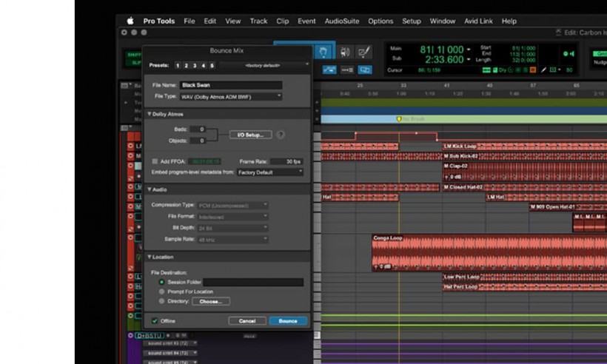Select the Grabber hand tool
The height and width of the screenshot is (364, 607).
point(323,51)
